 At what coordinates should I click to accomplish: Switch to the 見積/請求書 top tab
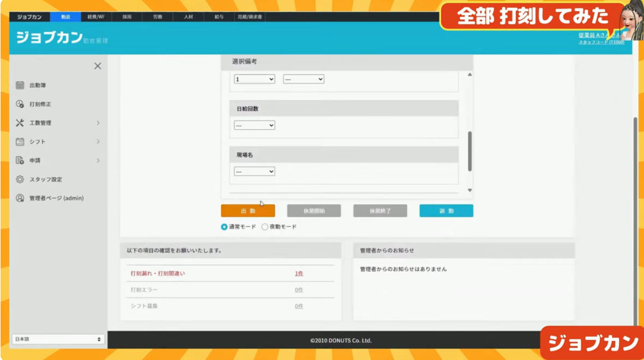(x=250, y=17)
